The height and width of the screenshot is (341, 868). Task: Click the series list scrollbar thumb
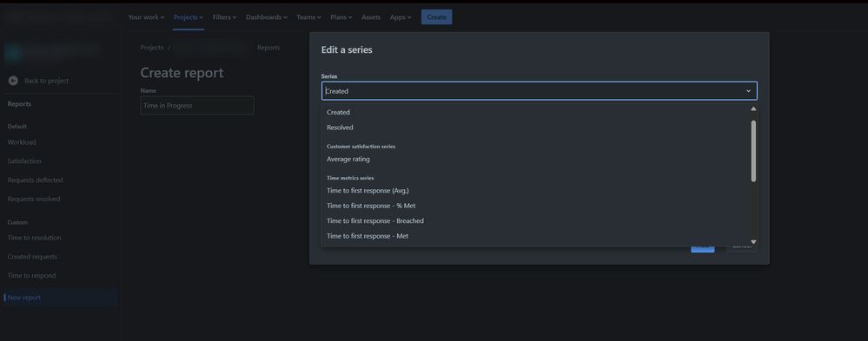(x=753, y=151)
